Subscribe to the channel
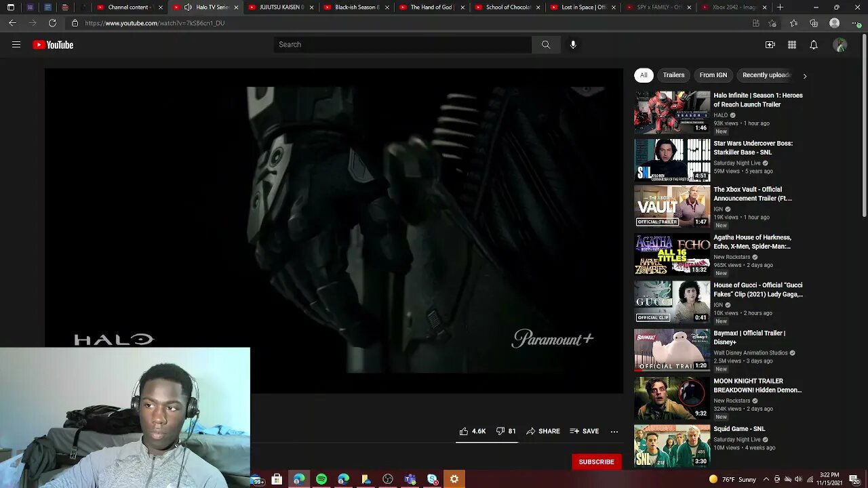Viewport: 868px width, 488px height. click(x=596, y=462)
